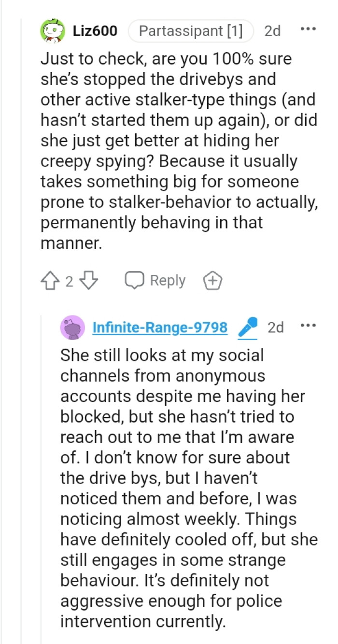Open comment sort options via the overflow menu

pos(309,29)
